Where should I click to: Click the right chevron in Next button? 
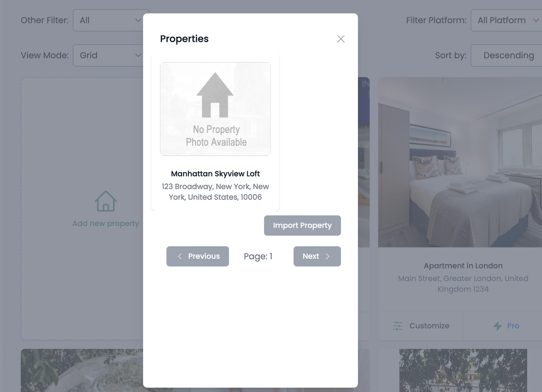click(x=328, y=256)
